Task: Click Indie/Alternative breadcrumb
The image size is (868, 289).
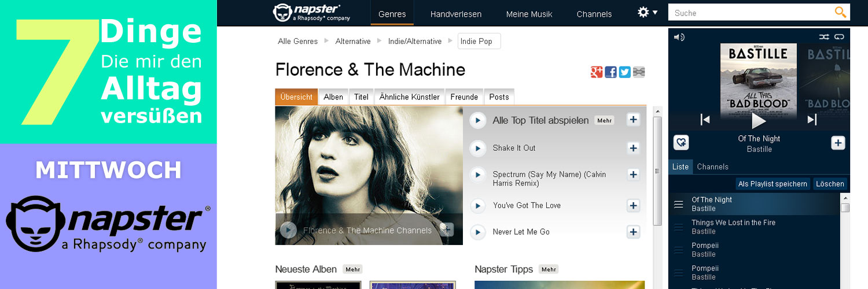Action: click(x=415, y=41)
